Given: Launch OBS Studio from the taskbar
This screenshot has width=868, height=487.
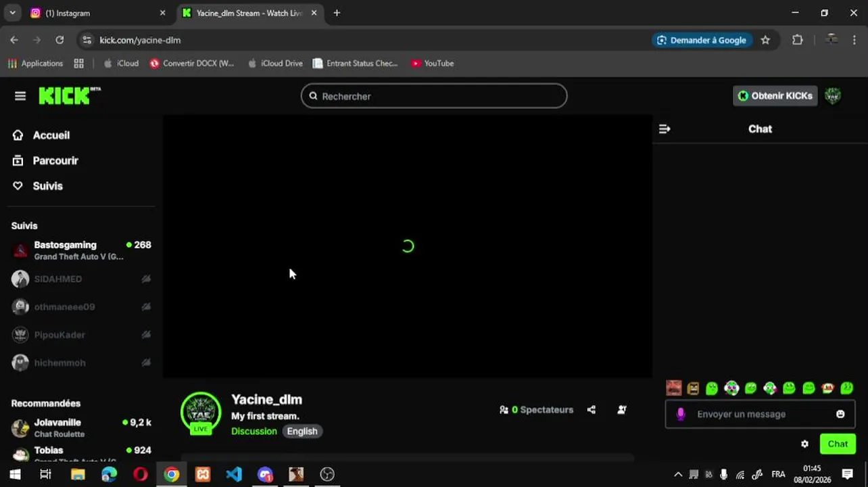Looking at the screenshot, I should 327,474.
